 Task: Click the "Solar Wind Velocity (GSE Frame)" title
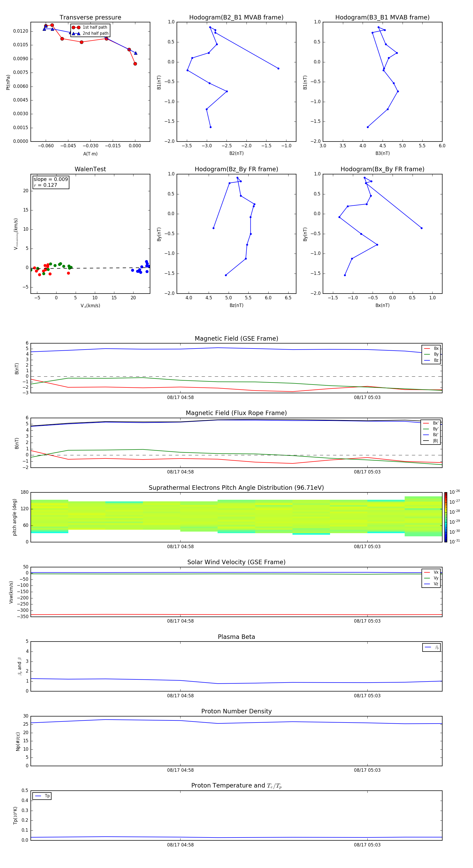coord(236,562)
